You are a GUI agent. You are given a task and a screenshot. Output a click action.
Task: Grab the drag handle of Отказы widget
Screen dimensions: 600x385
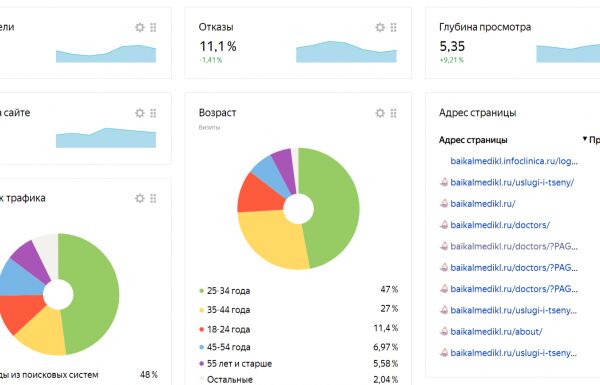pos(393,27)
